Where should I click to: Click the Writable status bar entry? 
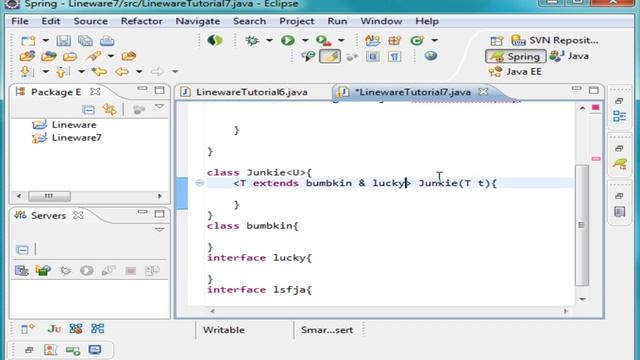click(x=224, y=330)
